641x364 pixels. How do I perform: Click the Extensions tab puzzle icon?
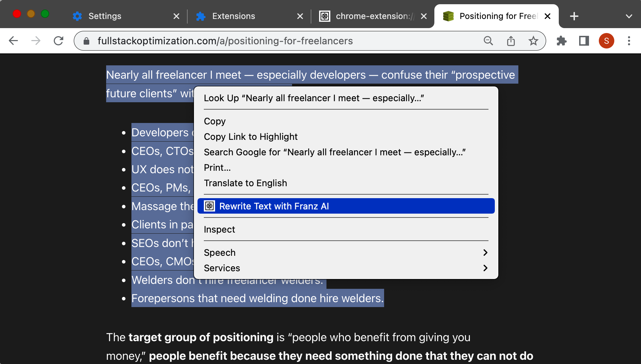(201, 16)
